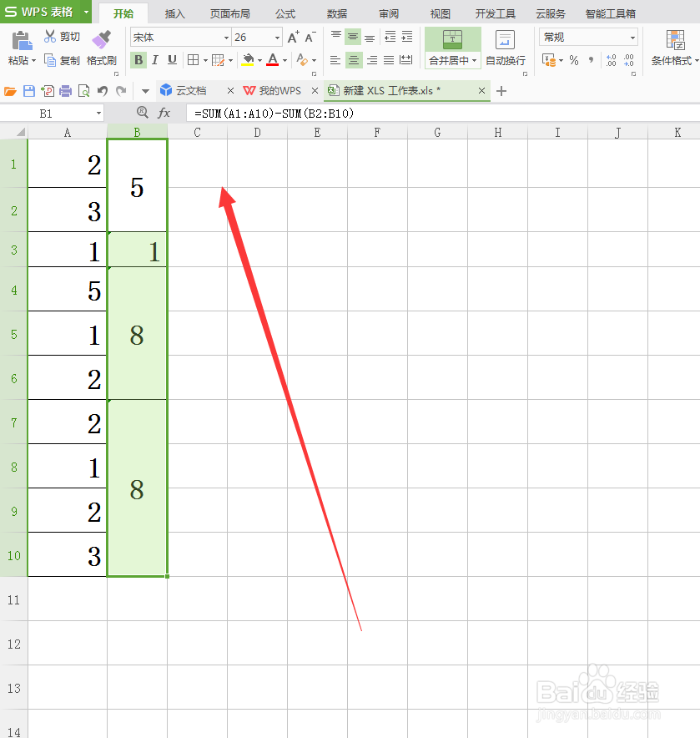Increase font size with A+ icon
This screenshot has width=700, height=738.
pyautogui.click(x=293, y=37)
